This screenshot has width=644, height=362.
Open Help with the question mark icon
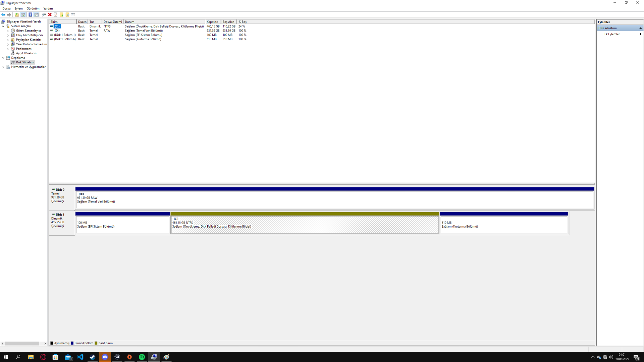[x=30, y=15]
